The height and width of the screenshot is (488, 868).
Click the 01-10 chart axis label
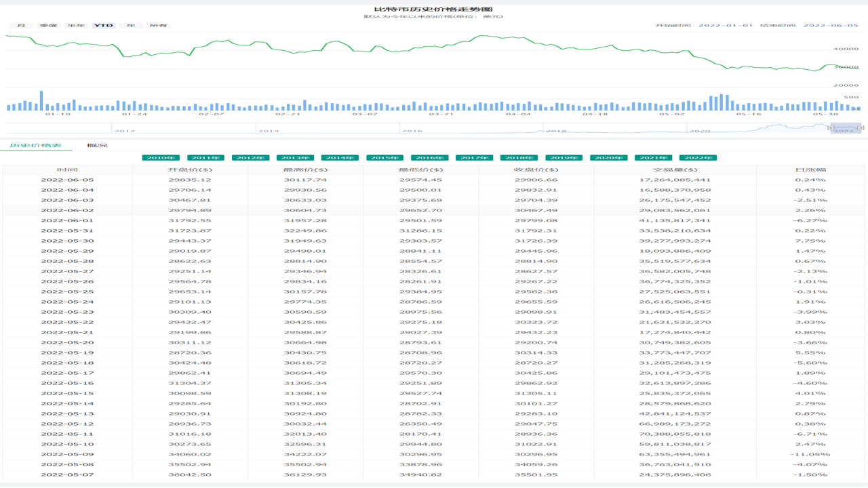tap(58, 114)
